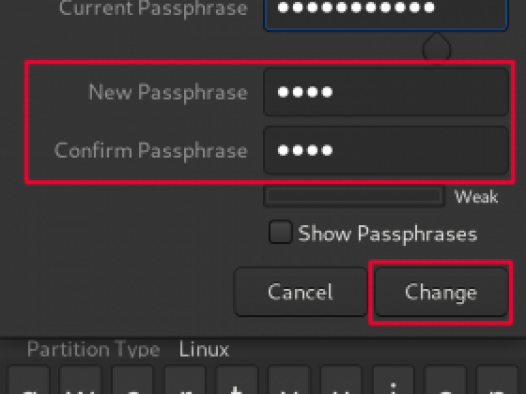This screenshot has width=526, height=394.
Task: Enable the Show Passphrases checkbox
Action: [280, 232]
